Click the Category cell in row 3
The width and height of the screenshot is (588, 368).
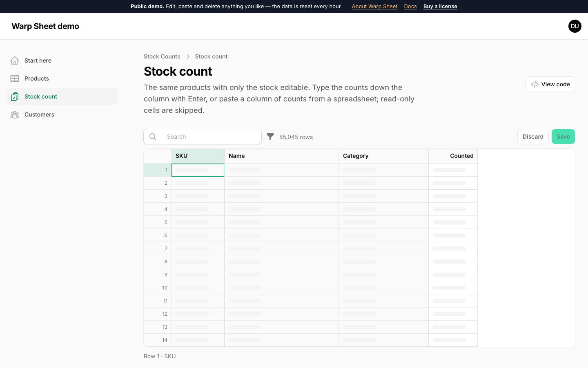(x=384, y=196)
